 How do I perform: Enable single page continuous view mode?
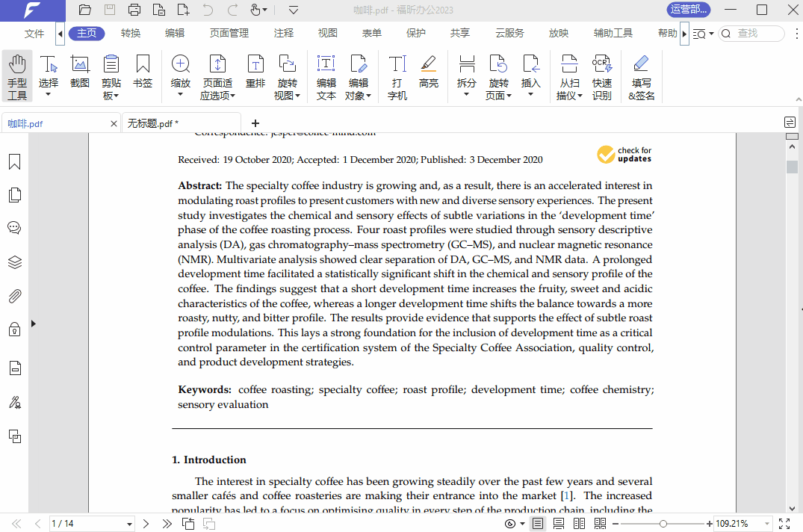click(558, 524)
